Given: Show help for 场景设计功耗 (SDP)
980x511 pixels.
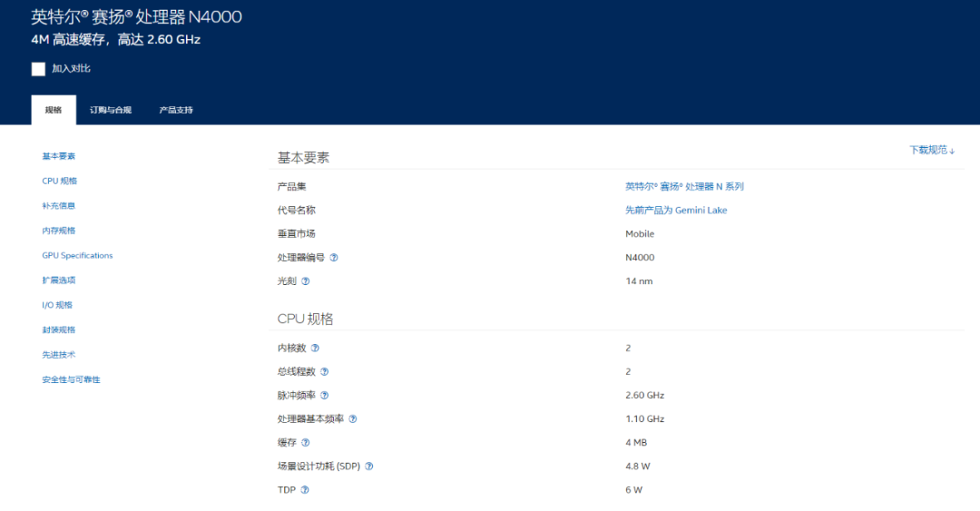Looking at the screenshot, I should pyautogui.click(x=368, y=467).
